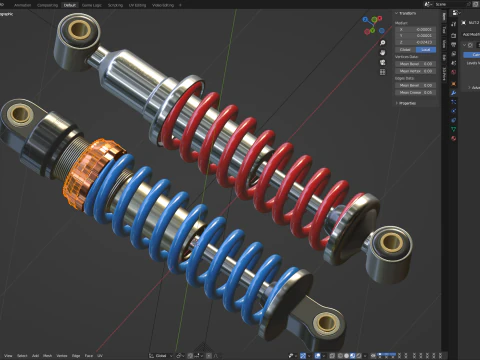Expand the Properties panel in sidebar
Image resolution: width=480 pixels, height=360 pixels.
406,103
